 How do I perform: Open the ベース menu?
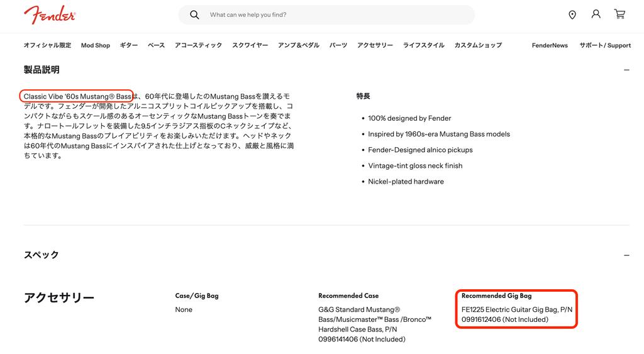[x=156, y=45]
